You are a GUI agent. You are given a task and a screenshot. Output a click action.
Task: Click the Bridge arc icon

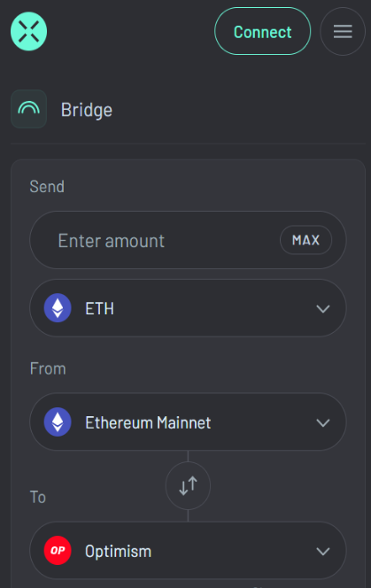(29, 109)
